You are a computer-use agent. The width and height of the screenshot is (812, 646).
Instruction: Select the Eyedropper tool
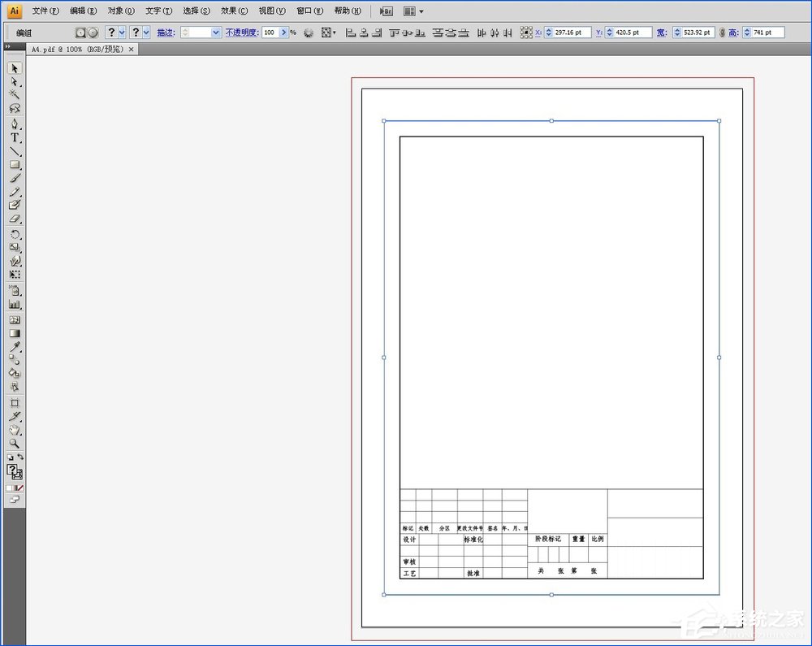click(x=15, y=347)
